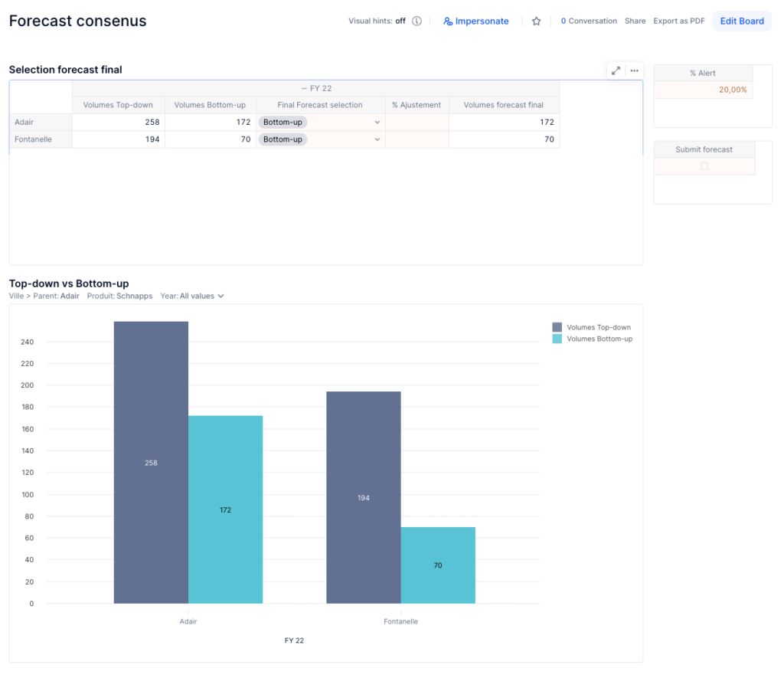Check the Submit forecast checkbox
The image size is (784, 678).
704,166
